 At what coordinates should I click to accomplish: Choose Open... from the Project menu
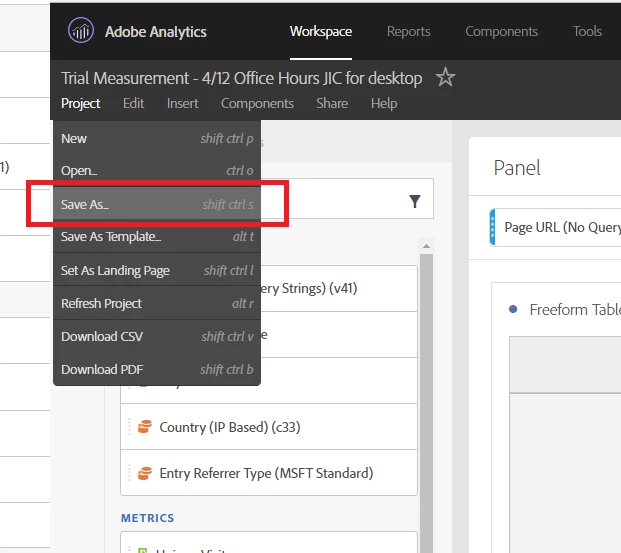pyautogui.click(x=157, y=171)
